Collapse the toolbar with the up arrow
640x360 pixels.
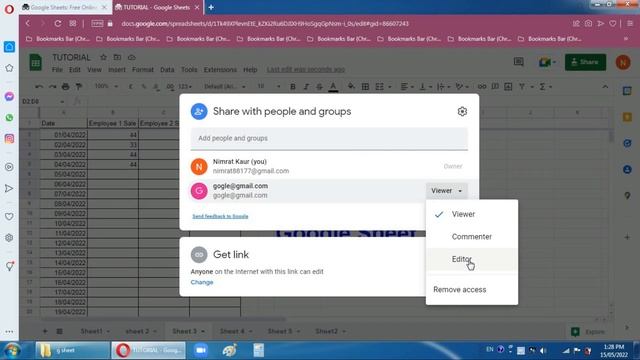[x=605, y=87]
